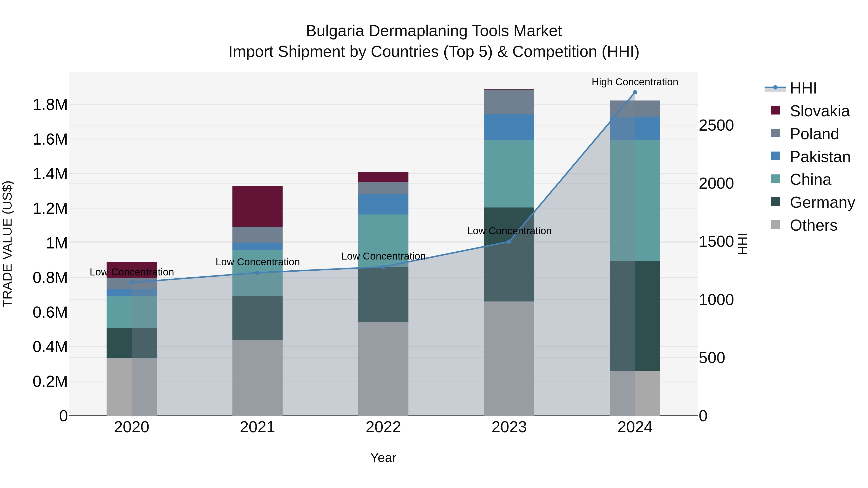Viewport: 868px width, 488px height.
Task: Click the '500' right axis label
Action: [x=712, y=358]
